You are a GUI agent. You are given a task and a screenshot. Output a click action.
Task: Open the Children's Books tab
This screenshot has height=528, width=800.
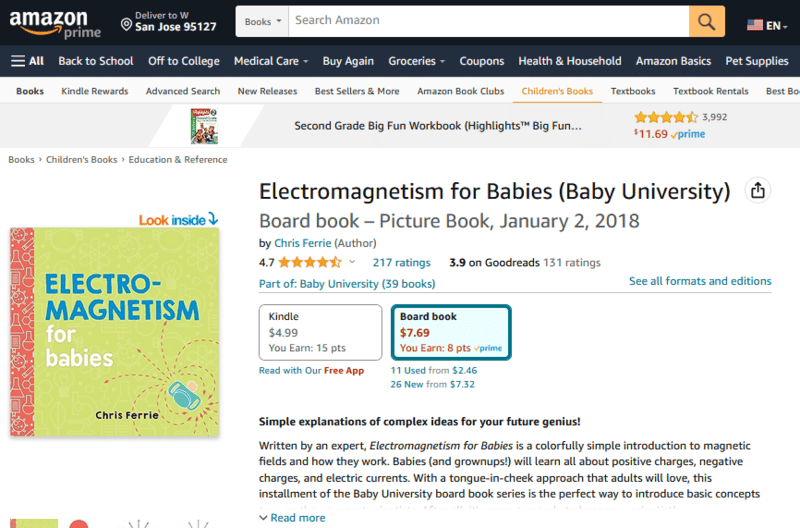(557, 91)
